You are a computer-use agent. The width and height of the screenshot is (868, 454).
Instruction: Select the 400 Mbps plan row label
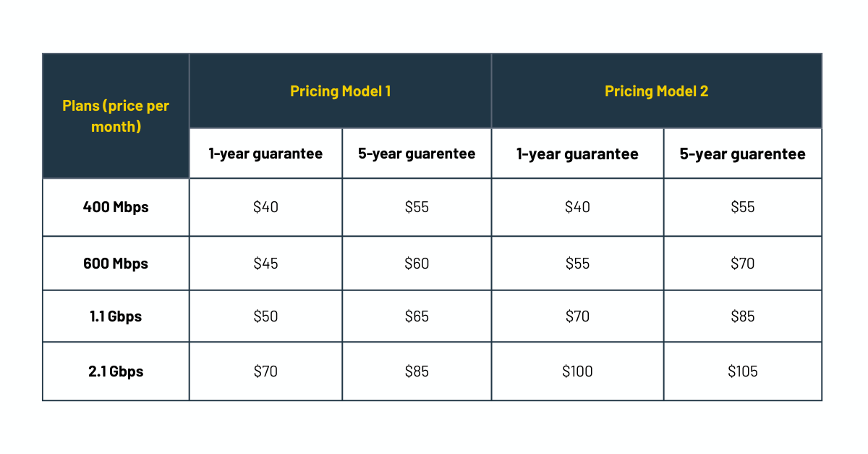coord(116,207)
